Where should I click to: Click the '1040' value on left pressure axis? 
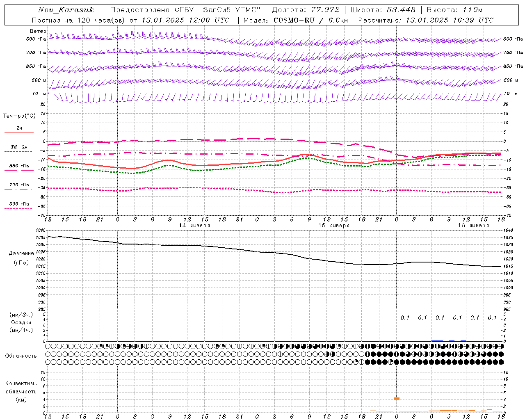tap(41, 230)
